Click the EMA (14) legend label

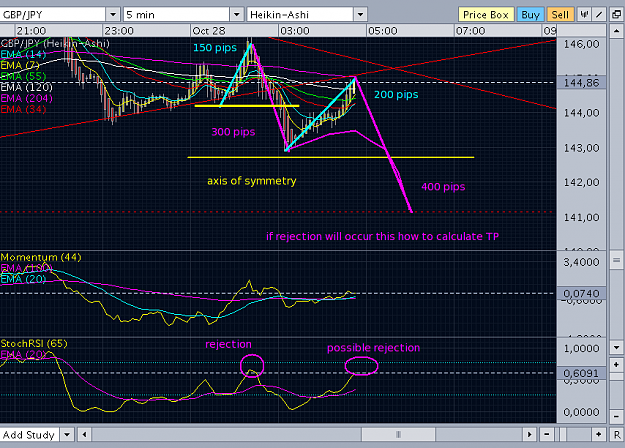coord(23,54)
